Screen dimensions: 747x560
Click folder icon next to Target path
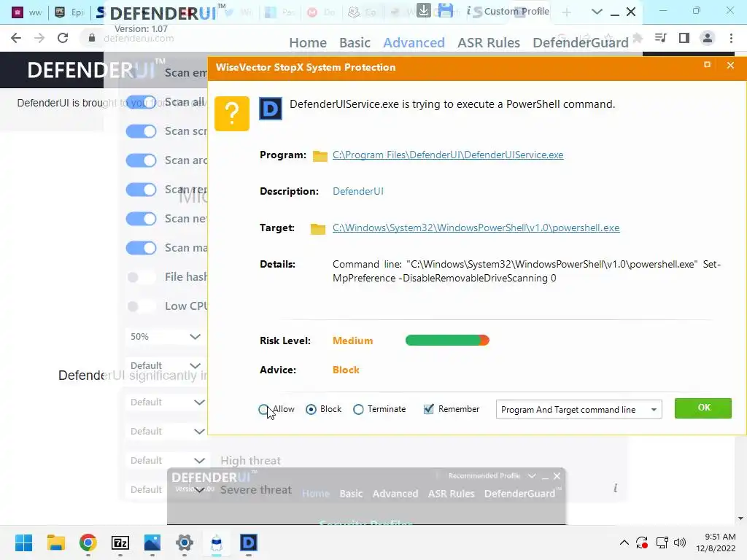point(318,229)
